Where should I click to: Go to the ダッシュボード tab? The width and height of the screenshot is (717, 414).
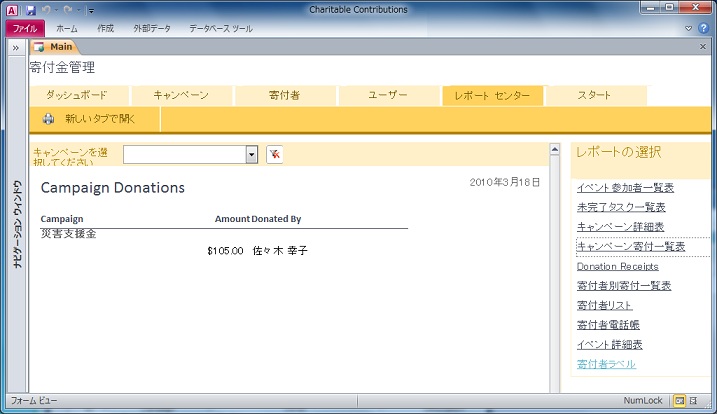coord(79,95)
